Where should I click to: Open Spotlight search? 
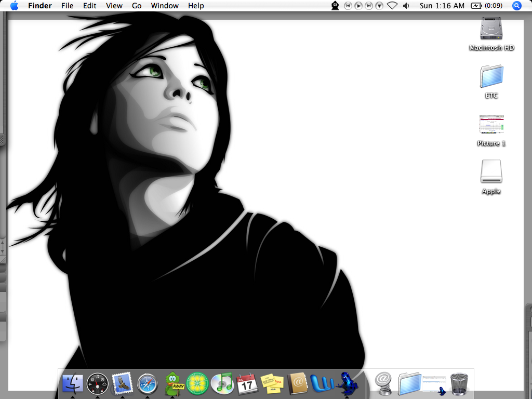[x=516, y=6]
